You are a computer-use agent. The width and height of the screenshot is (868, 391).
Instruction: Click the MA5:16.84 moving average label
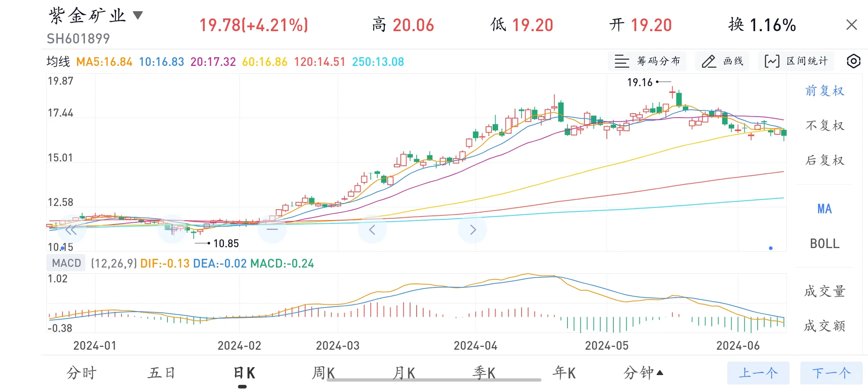click(x=104, y=62)
